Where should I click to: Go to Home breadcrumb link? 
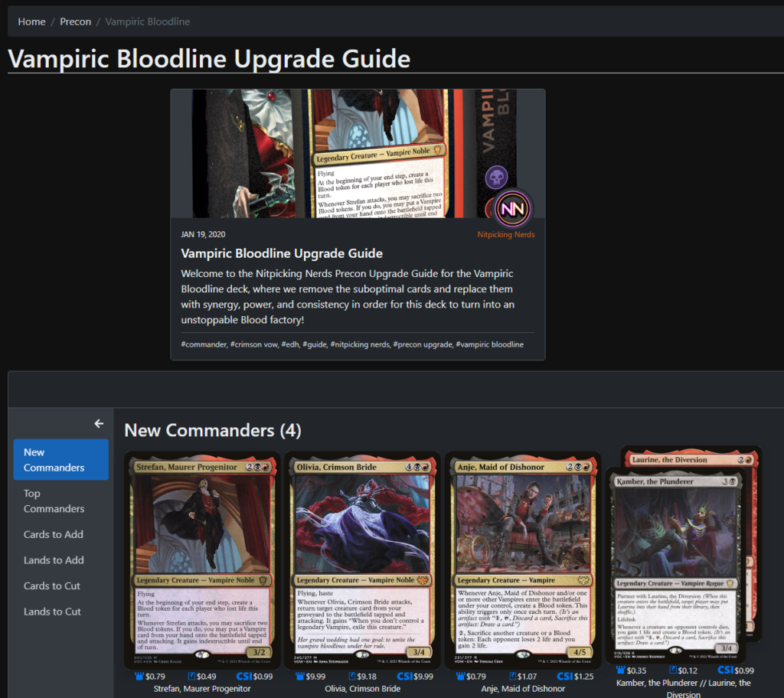coord(31,21)
